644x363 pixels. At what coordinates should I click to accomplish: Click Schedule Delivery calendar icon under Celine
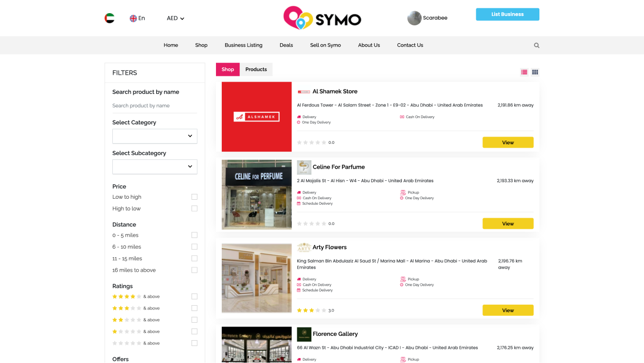299,204
